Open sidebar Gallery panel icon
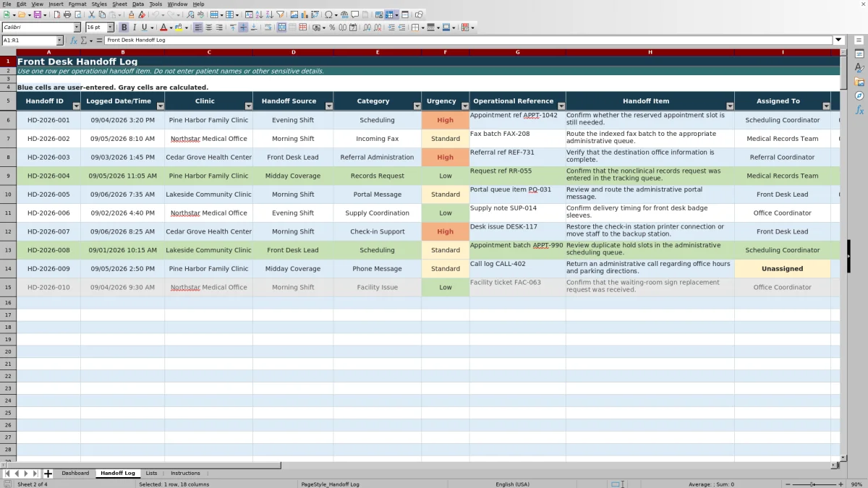 coord(859,82)
